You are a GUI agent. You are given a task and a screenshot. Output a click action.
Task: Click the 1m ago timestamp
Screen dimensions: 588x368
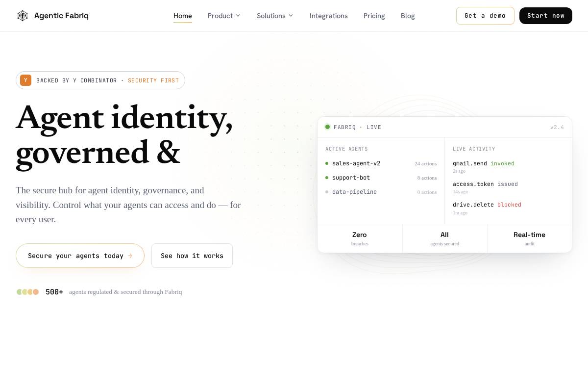[x=460, y=212]
